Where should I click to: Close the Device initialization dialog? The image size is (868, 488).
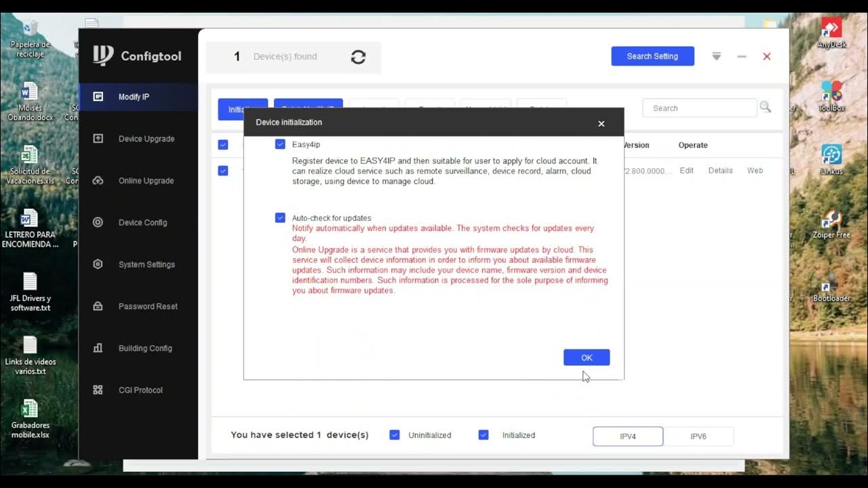tap(601, 123)
